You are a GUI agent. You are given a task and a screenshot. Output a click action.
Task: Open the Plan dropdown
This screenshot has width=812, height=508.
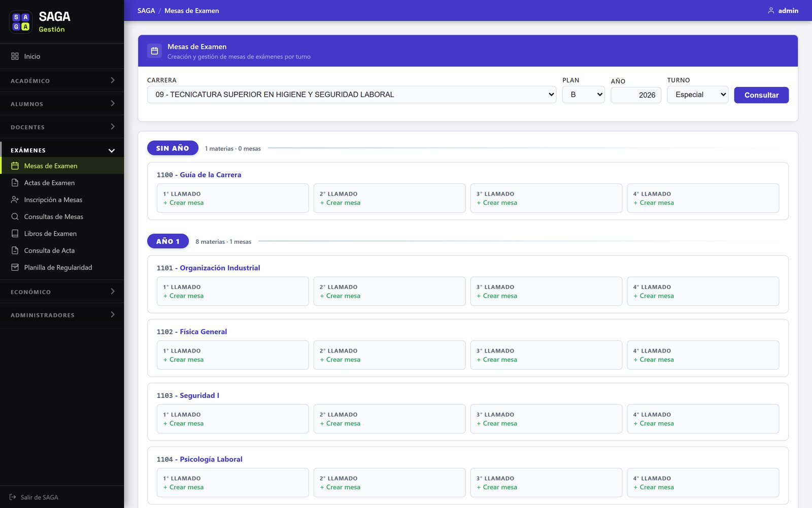(x=584, y=94)
